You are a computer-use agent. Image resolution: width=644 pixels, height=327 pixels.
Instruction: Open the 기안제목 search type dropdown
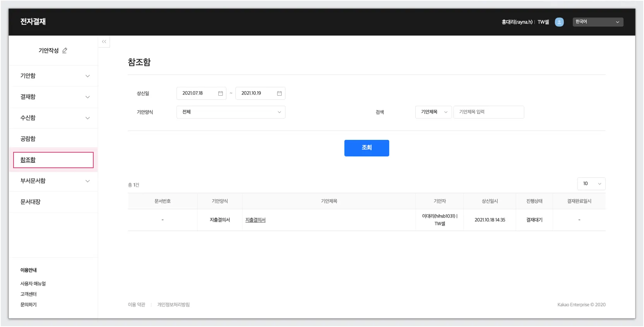coord(433,112)
